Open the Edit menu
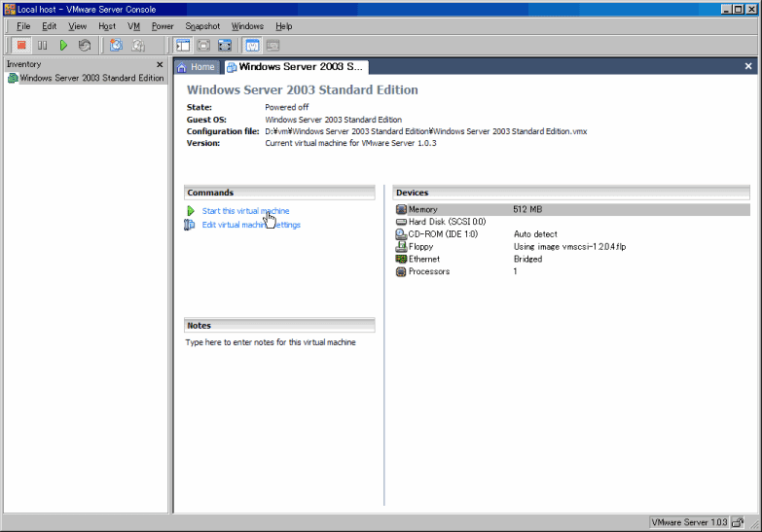Screen dimensions: 762x532 [49, 26]
